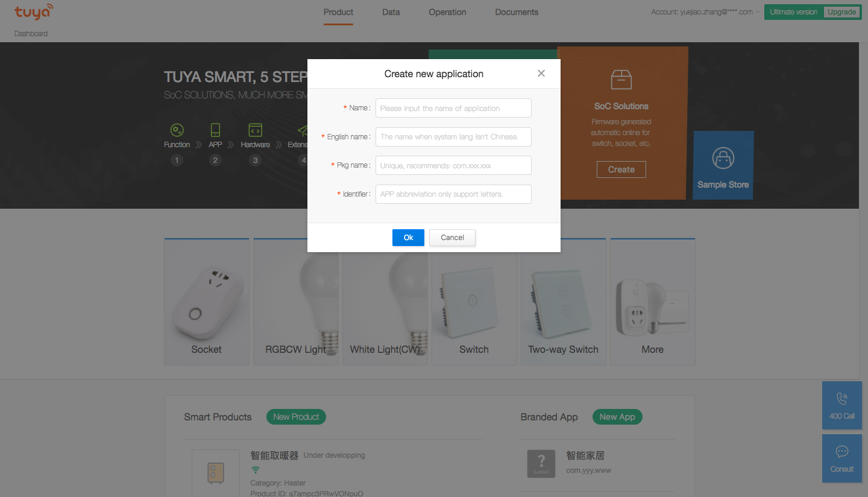
Task: Click the Hardware step code icon
Action: pos(255,130)
